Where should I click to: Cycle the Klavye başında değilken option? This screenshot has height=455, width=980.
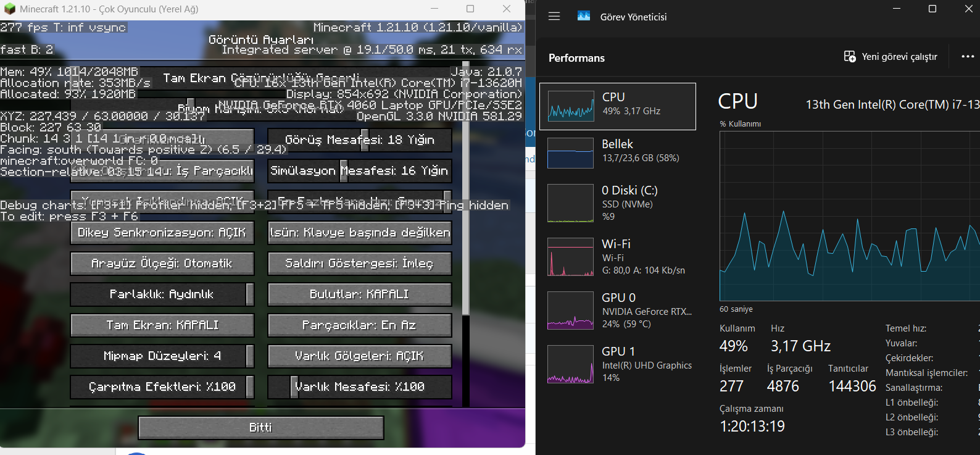click(x=360, y=233)
